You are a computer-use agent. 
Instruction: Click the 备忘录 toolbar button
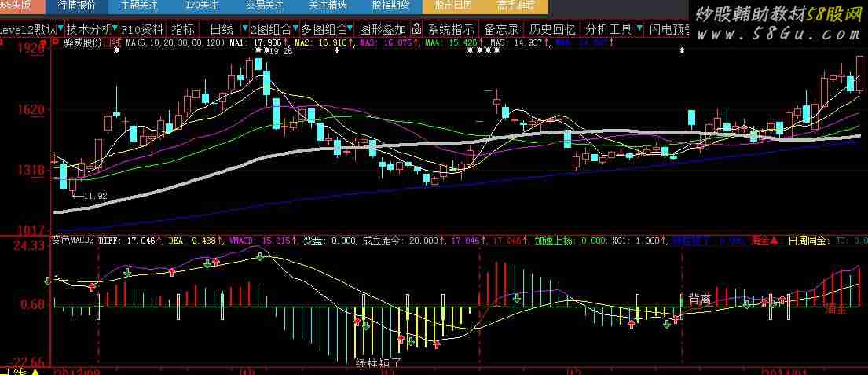501,29
